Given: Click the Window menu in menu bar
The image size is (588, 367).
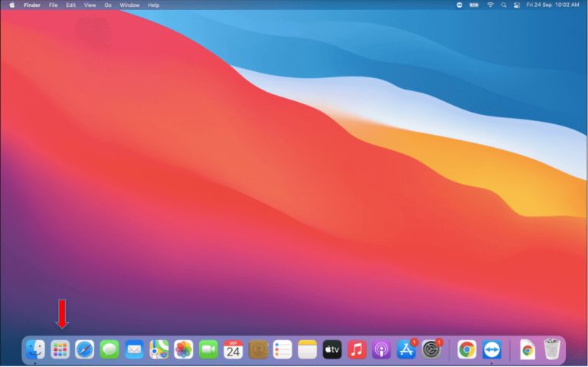Looking at the screenshot, I should click(x=129, y=5).
